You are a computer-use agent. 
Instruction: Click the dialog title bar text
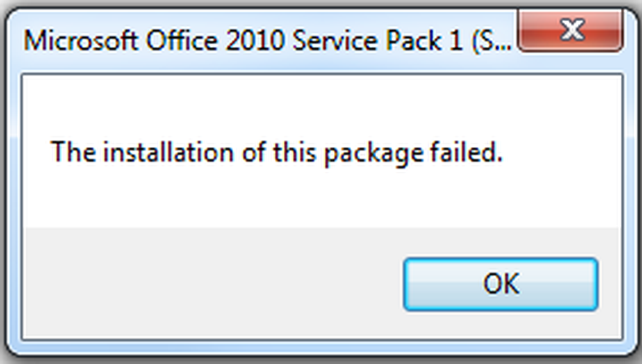click(x=268, y=41)
